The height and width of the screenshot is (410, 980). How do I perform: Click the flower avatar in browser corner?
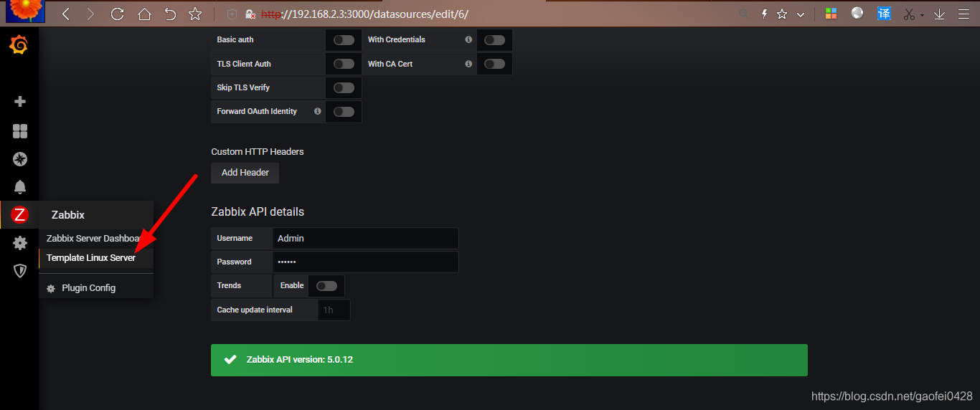pos(26,11)
